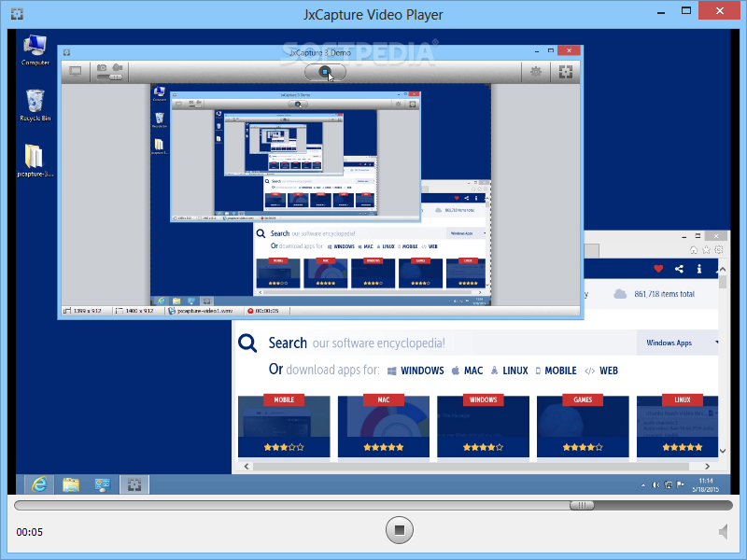Open the WINDOWS category thumbnail
747x560 pixels.
(x=483, y=426)
